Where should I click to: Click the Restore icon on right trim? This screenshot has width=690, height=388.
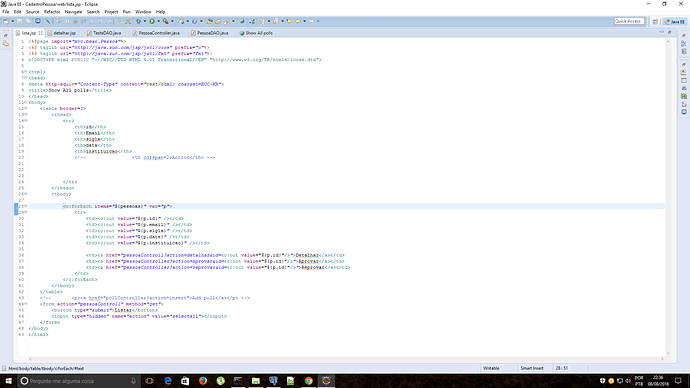(683, 36)
